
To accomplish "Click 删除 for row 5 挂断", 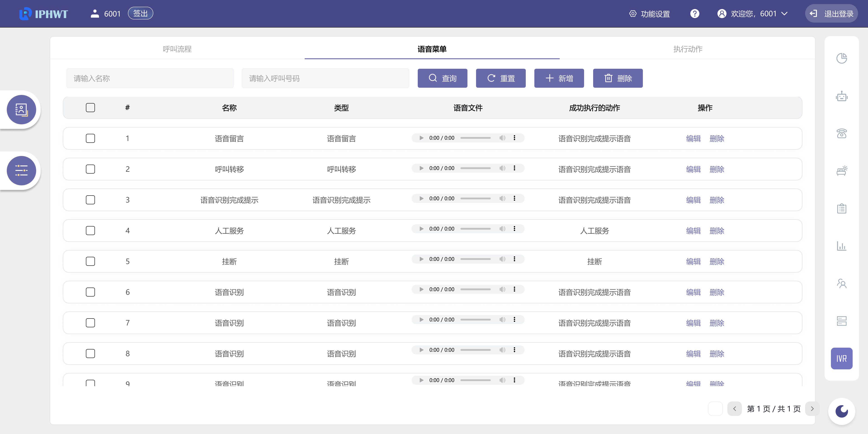I will pyautogui.click(x=717, y=262).
